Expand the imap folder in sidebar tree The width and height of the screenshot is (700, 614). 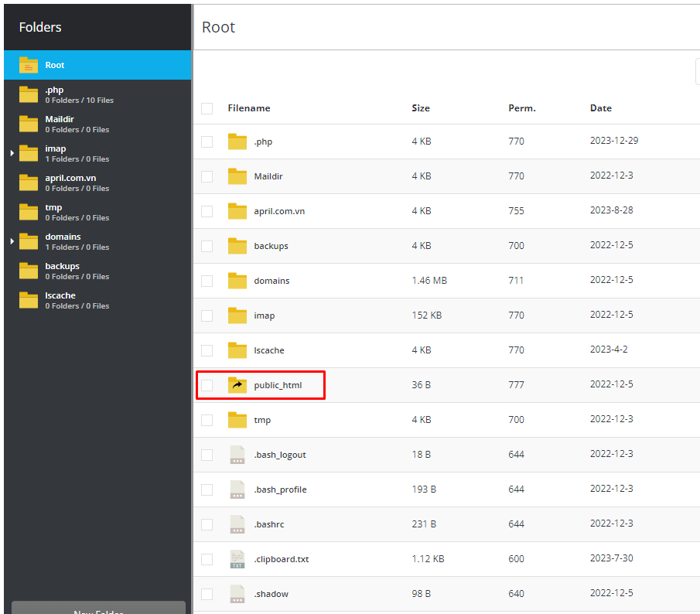click(x=12, y=153)
